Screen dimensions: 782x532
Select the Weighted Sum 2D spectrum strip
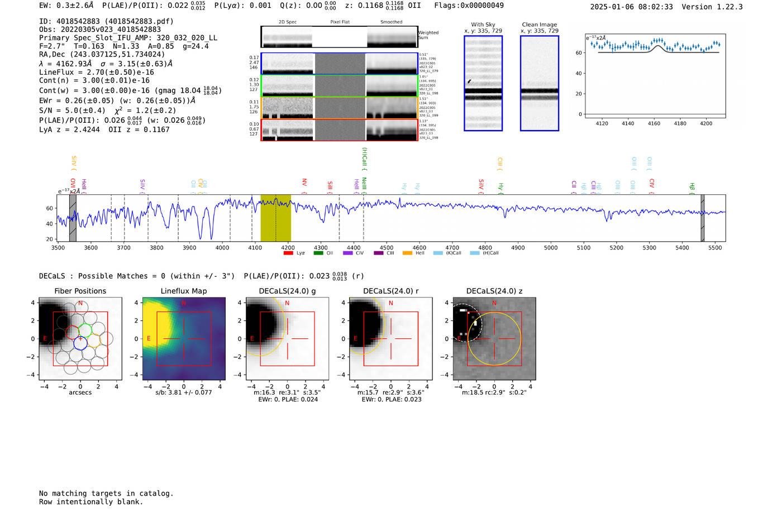point(339,37)
